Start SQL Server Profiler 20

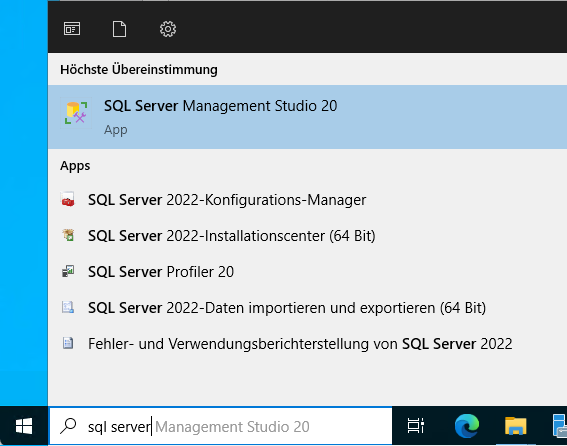(x=307, y=272)
